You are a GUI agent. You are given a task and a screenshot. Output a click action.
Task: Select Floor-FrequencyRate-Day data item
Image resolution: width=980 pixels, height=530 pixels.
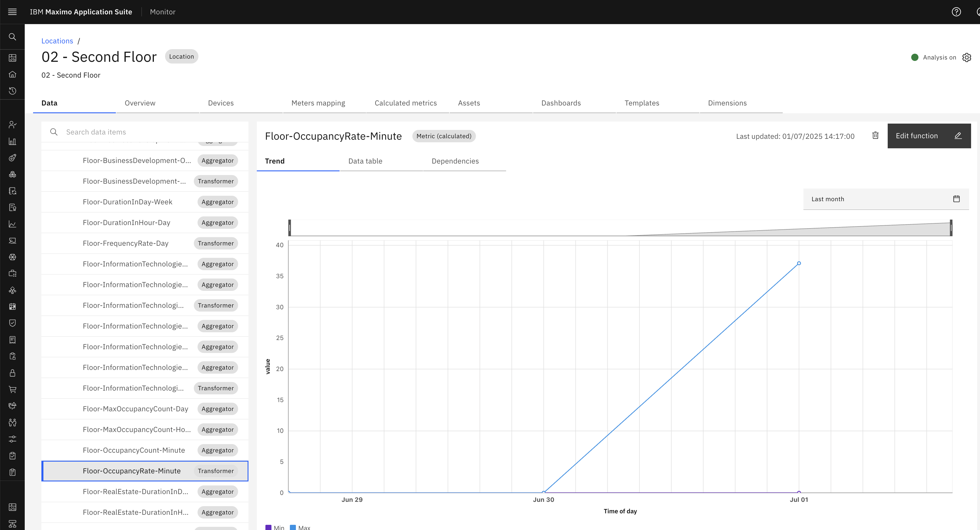[145, 243]
